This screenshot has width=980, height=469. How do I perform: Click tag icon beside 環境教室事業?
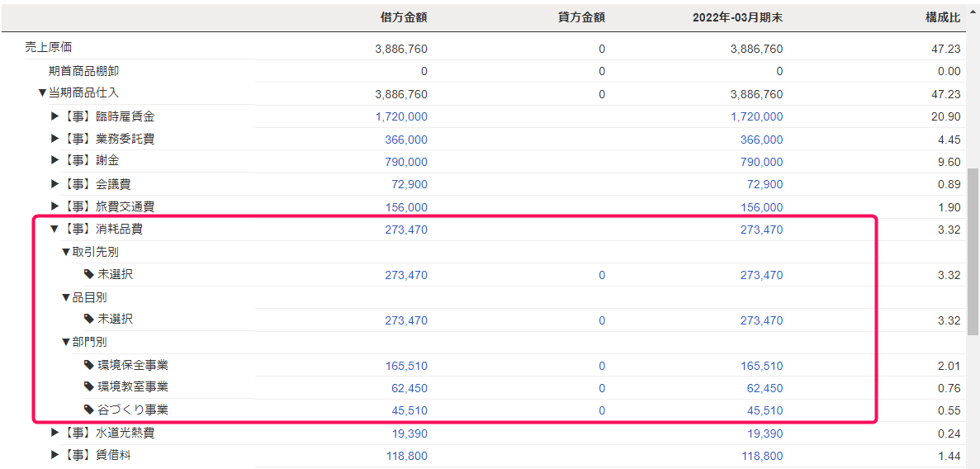[x=89, y=387]
